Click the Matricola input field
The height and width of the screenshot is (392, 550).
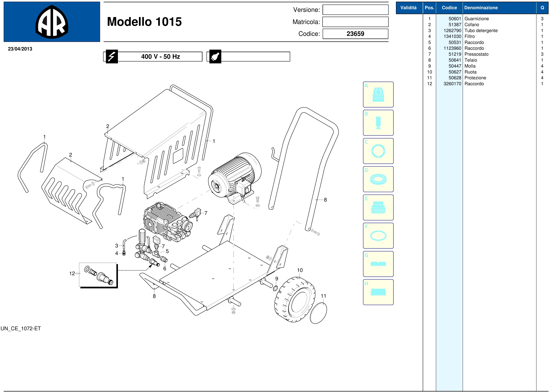355,22
